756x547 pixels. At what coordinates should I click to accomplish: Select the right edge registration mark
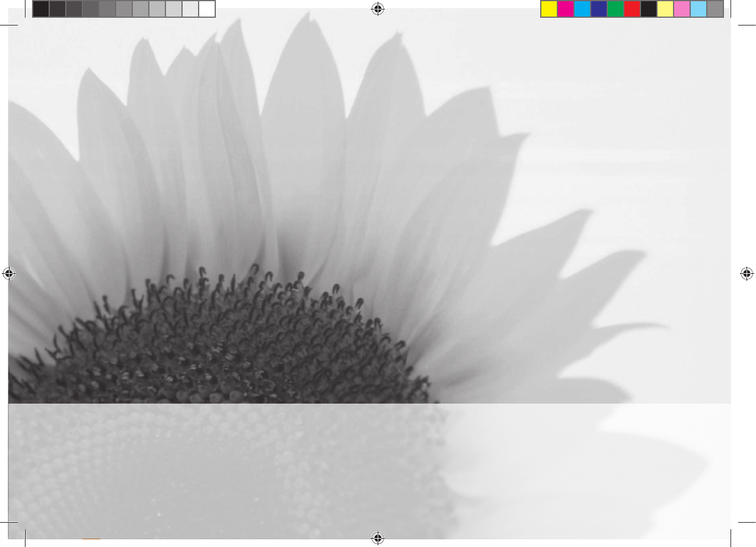(x=747, y=274)
